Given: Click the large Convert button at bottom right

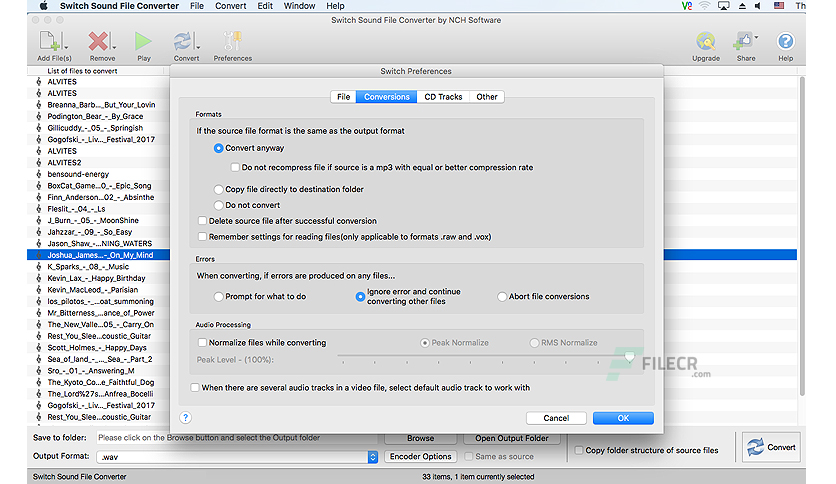Looking at the screenshot, I should (x=771, y=447).
